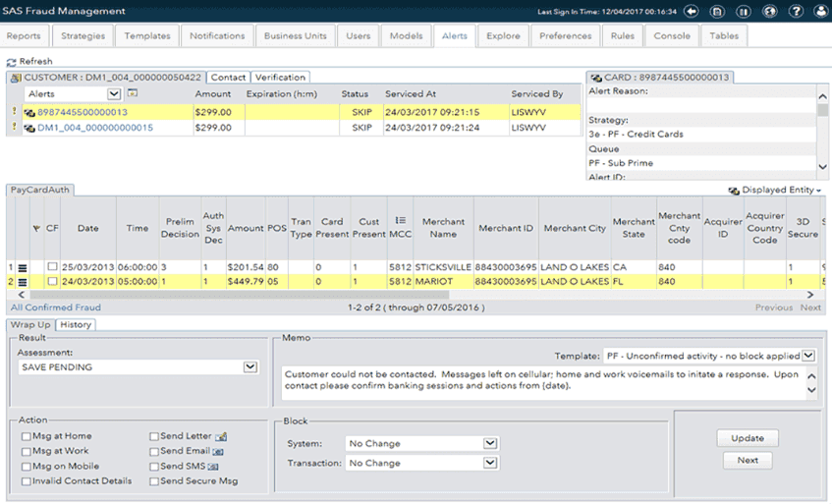This screenshot has height=504, width=832.
Task: Toggle the Send SMS checkbox
Action: tap(154, 467)
